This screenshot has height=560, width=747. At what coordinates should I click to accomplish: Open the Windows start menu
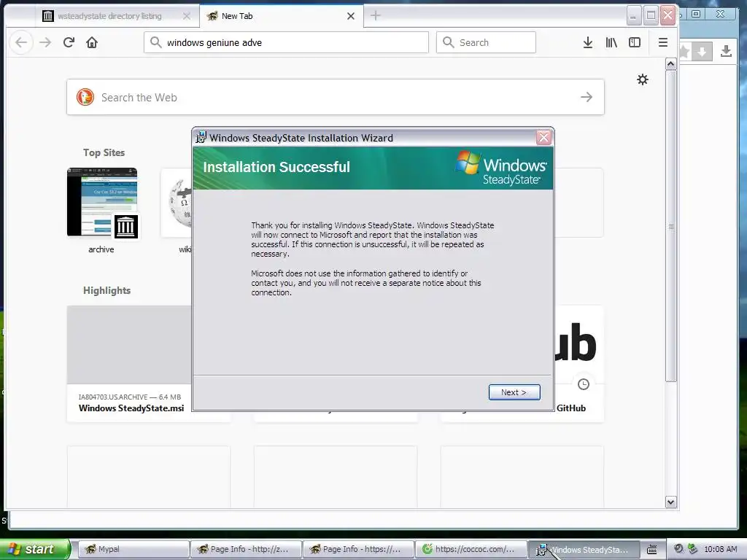pyautogui.click(x=35, y=549)
